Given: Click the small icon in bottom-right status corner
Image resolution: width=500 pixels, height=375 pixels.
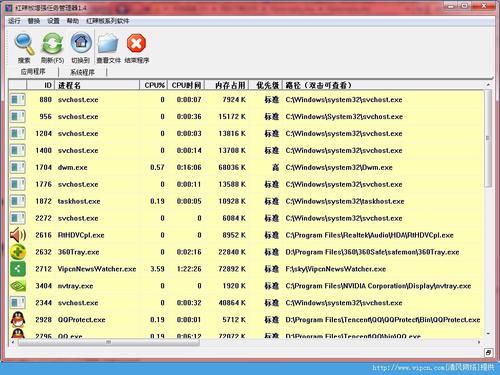Looking at the screenshot, I should 488,352.
